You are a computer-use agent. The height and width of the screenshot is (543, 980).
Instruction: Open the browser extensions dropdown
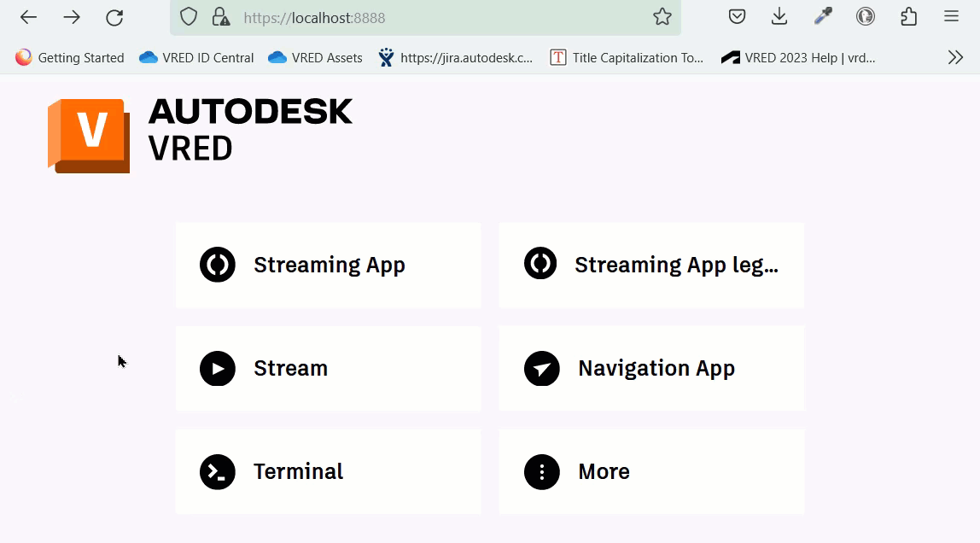coord(907,16)
